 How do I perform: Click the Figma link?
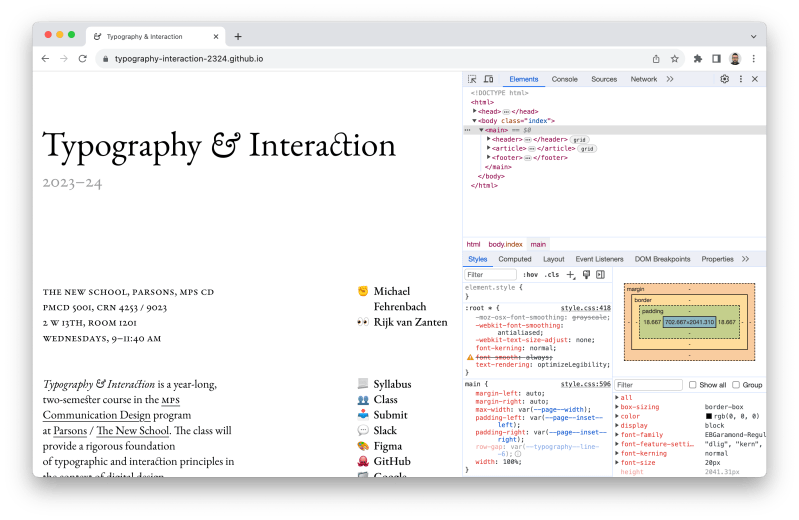(x=387, y=446)
